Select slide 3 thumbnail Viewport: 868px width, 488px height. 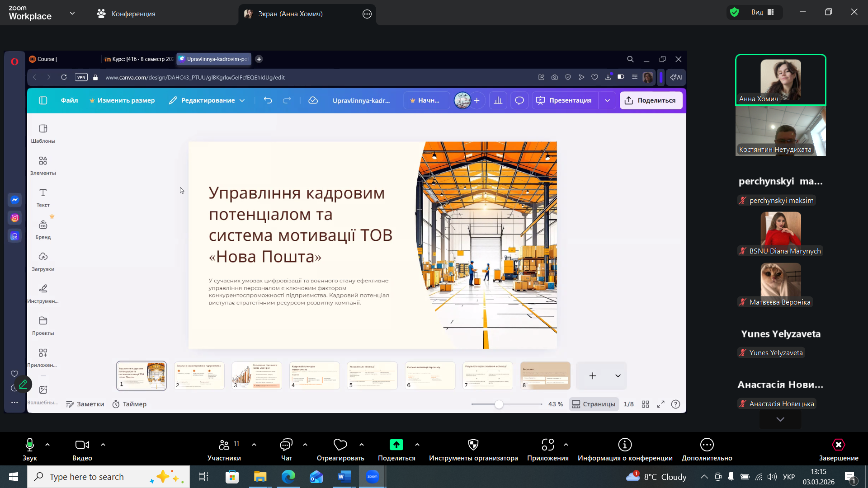point(256,375)
